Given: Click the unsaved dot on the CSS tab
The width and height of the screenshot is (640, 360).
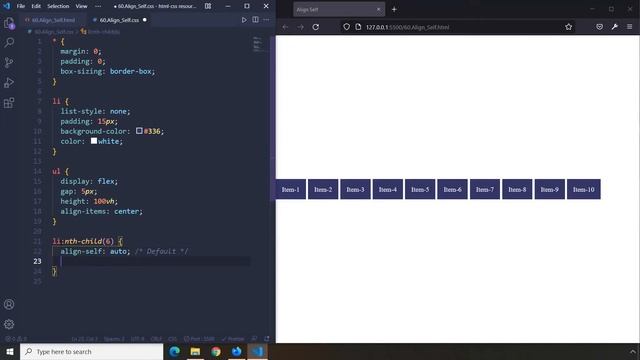Looking at the screenshot, I should click(x=144, y=20).
